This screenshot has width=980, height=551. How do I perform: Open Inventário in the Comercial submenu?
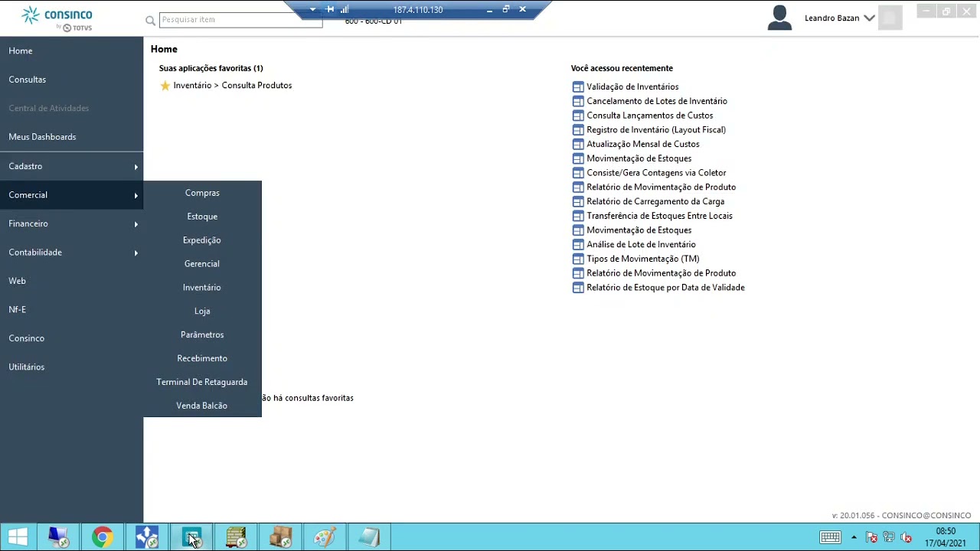[202, 288]
